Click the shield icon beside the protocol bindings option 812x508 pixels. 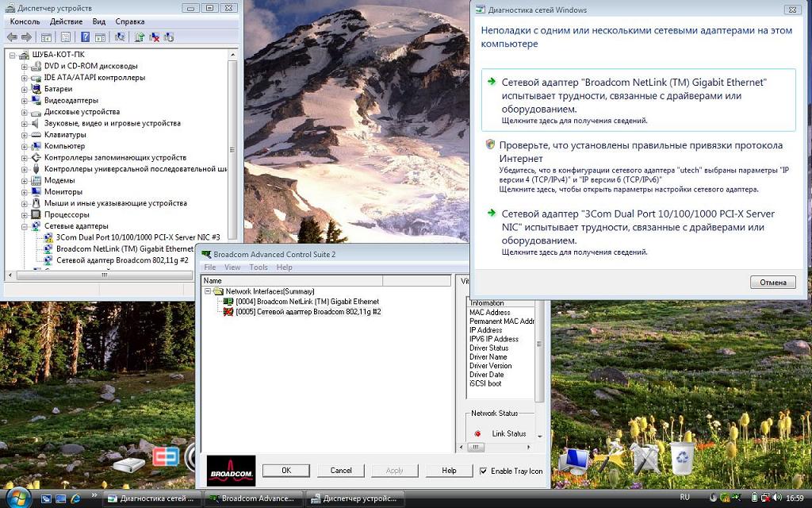click(490, 144)
